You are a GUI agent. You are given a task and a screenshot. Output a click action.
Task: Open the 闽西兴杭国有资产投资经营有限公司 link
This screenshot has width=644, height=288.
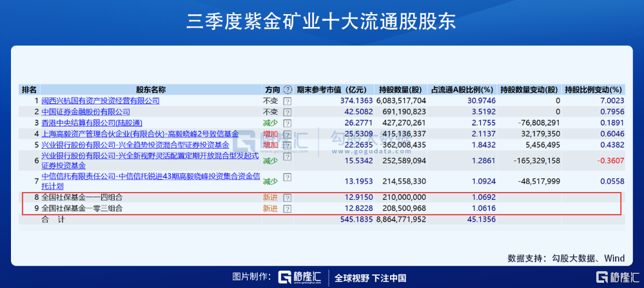[x=101, y=101]
